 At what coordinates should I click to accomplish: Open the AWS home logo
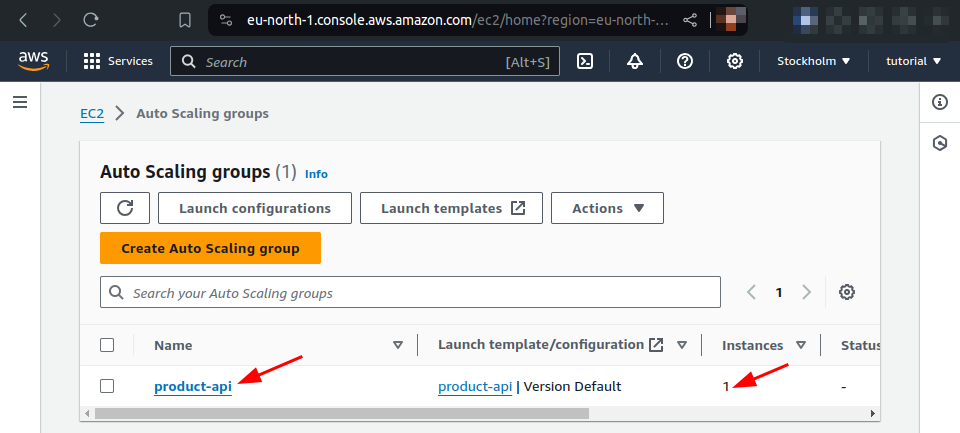tap(33, 61)
